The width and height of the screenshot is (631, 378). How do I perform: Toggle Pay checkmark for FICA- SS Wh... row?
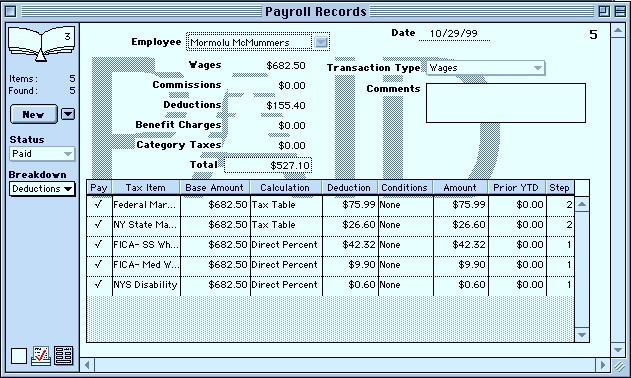click(x=99, y=244)
